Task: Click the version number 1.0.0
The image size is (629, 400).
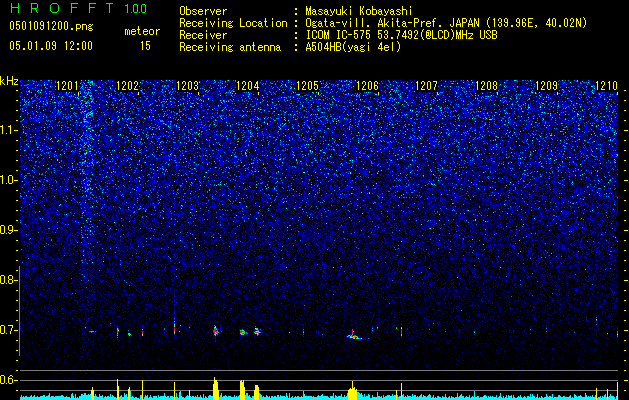Action: pos(136,8)
